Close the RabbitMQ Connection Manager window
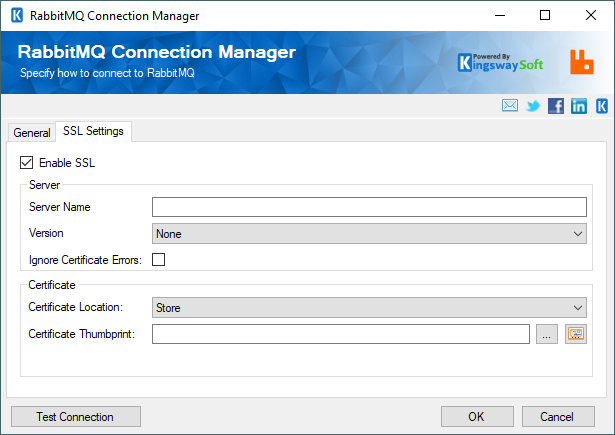Screen dimensions: 615x435 591,15
